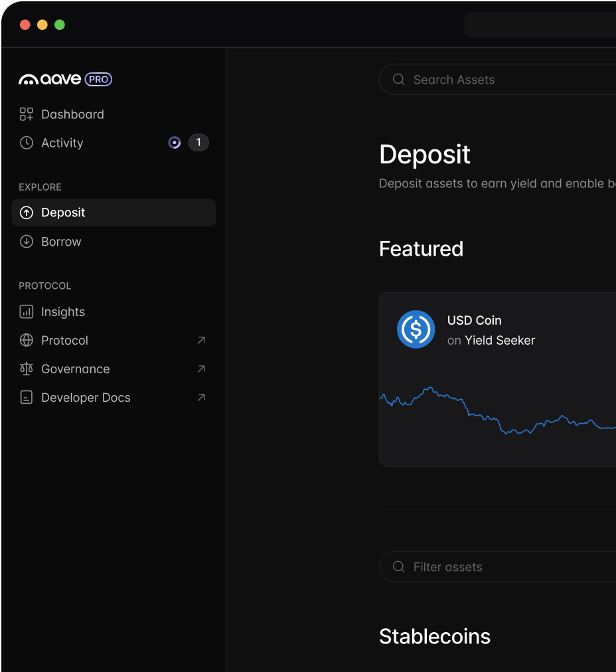The height and width of the screenshot is (672, 616).
Task: Open the Dashboard menu entry
Action: tap(72, 114)
